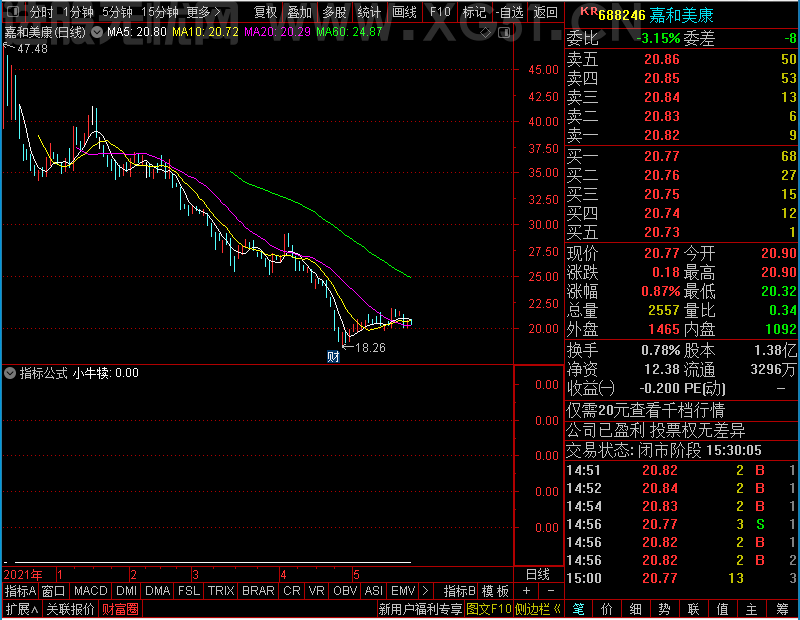Switch to the 15分钟 chart

point(159,12)
